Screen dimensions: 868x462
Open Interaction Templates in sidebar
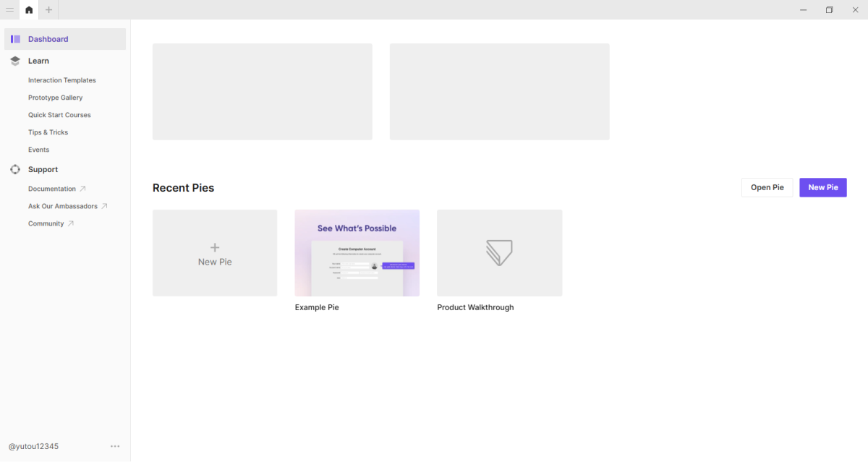pos(61,80)
